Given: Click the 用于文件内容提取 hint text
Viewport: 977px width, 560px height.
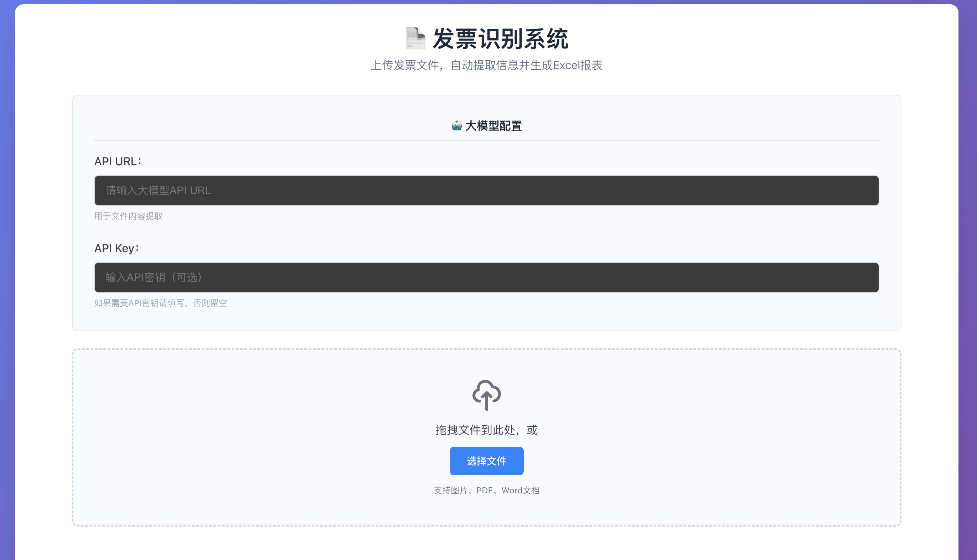Looking at the screenshot, I should [128, 216].
